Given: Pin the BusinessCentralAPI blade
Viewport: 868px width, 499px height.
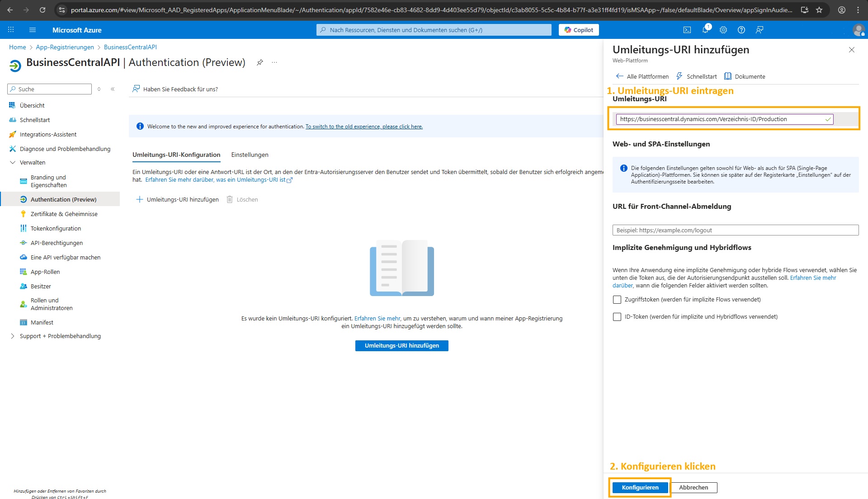Looking at the screenshot, I should click(x=259, y=62).
